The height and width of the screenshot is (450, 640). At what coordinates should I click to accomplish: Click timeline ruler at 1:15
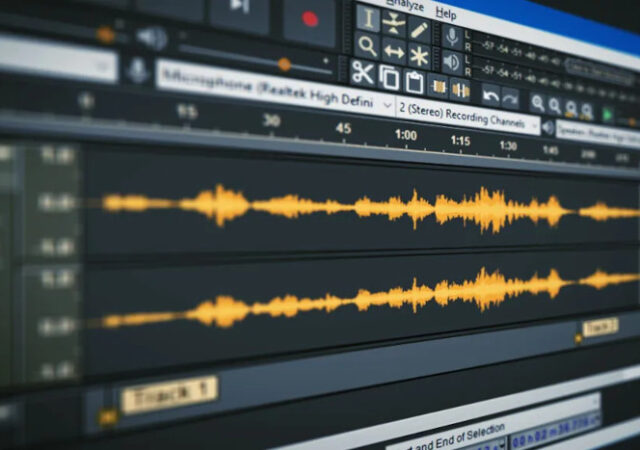tap(460, 141)
